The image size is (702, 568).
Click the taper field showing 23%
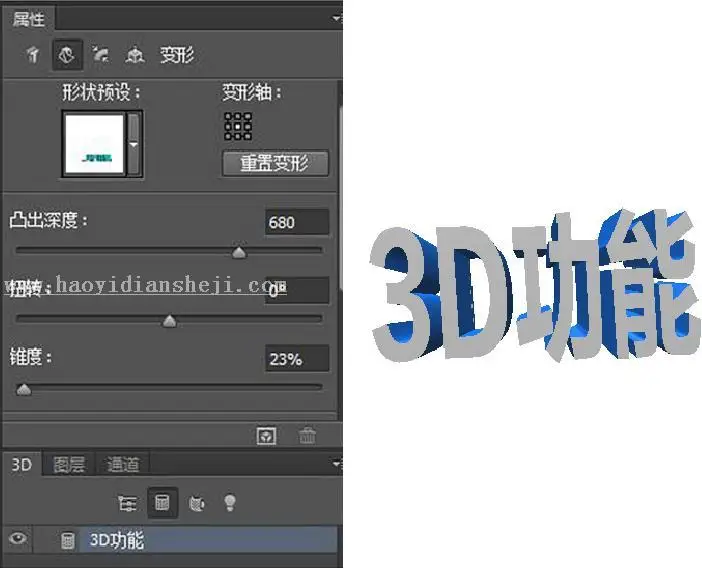297,359
